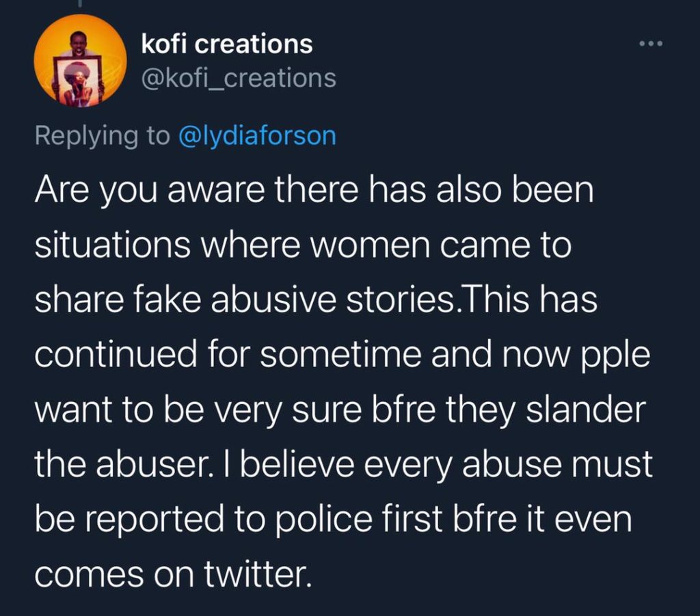
Task: Click the word 'police' in the tweet
Action: tap(323, 520)
